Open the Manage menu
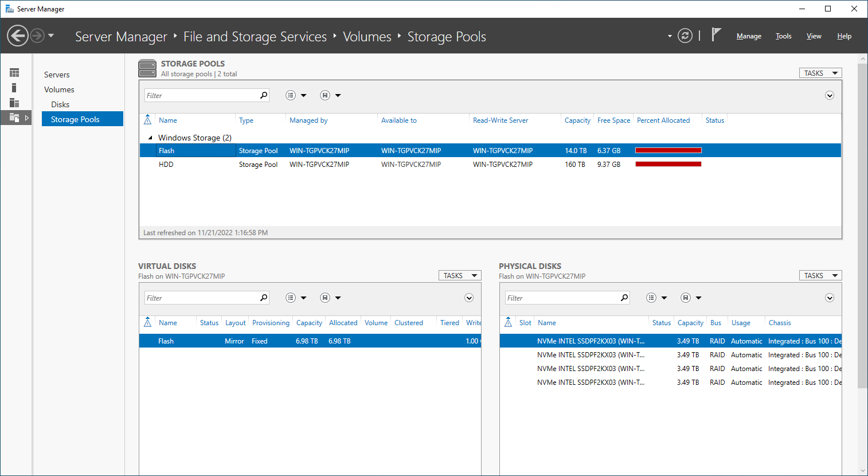 [x=749, y=36]
